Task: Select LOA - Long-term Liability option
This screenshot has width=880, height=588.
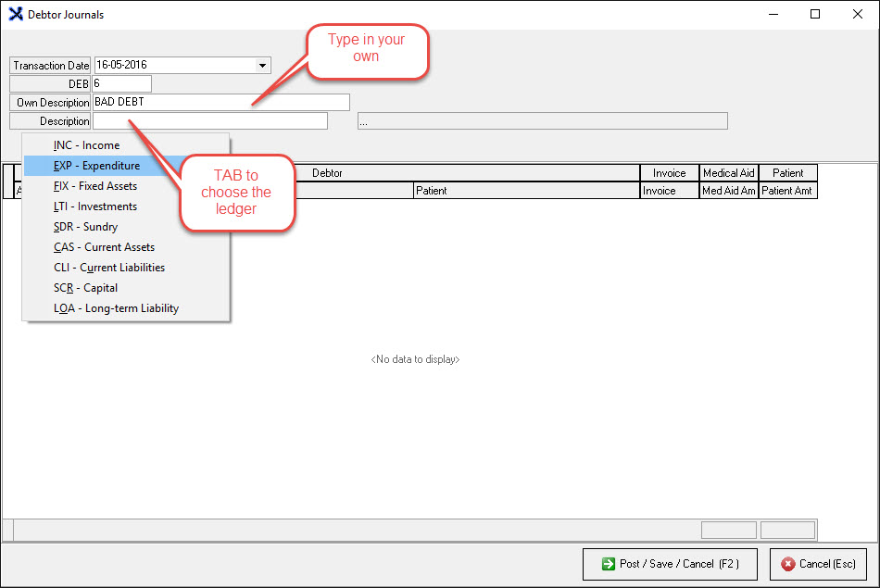Action: tap(116, 308)
